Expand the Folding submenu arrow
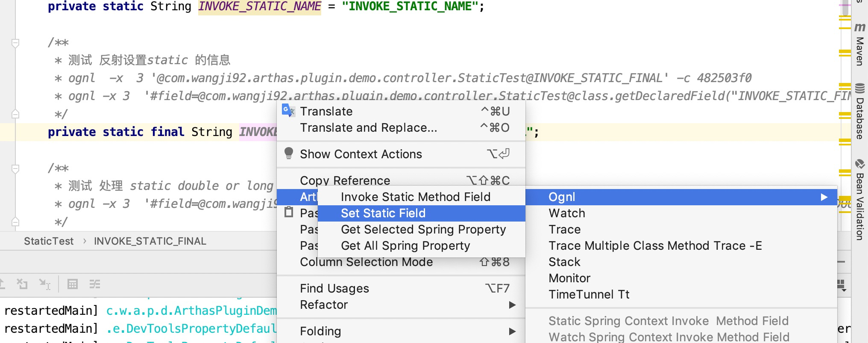This screenshot has height=343, width=868. [512, 331]
